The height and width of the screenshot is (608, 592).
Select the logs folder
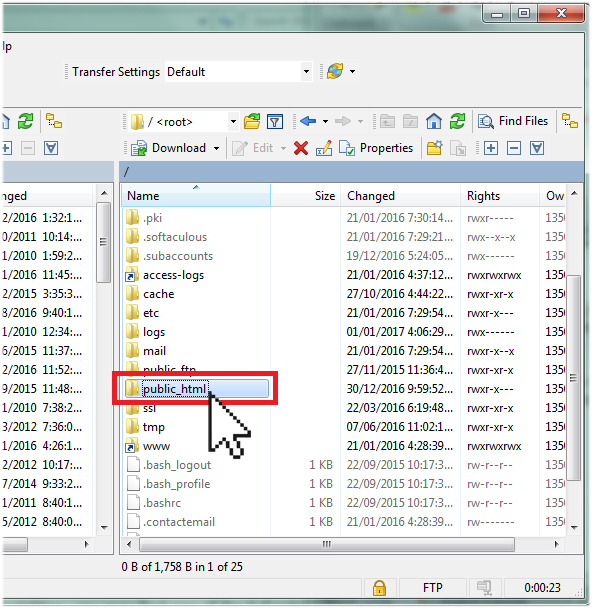[145, 332]
